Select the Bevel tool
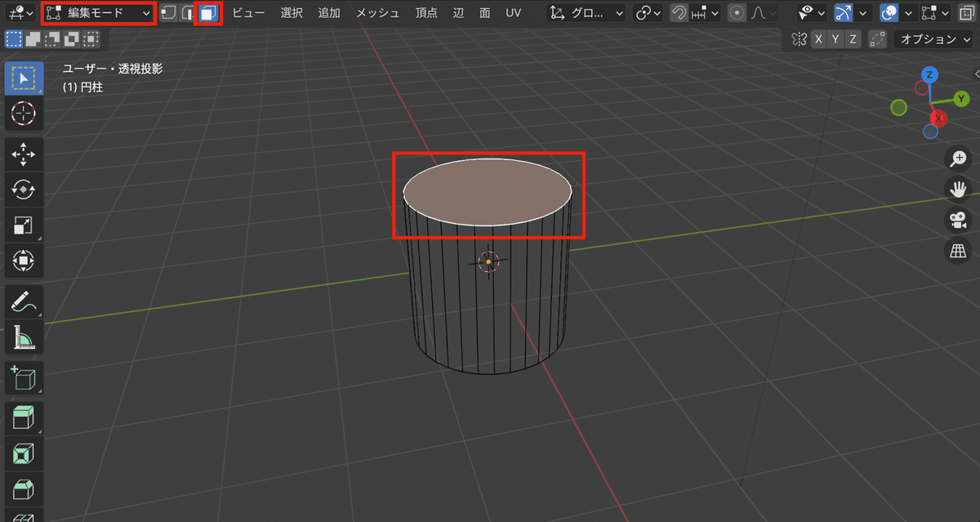The height and width of the screenshot is (522, 980). pos(23,490)
